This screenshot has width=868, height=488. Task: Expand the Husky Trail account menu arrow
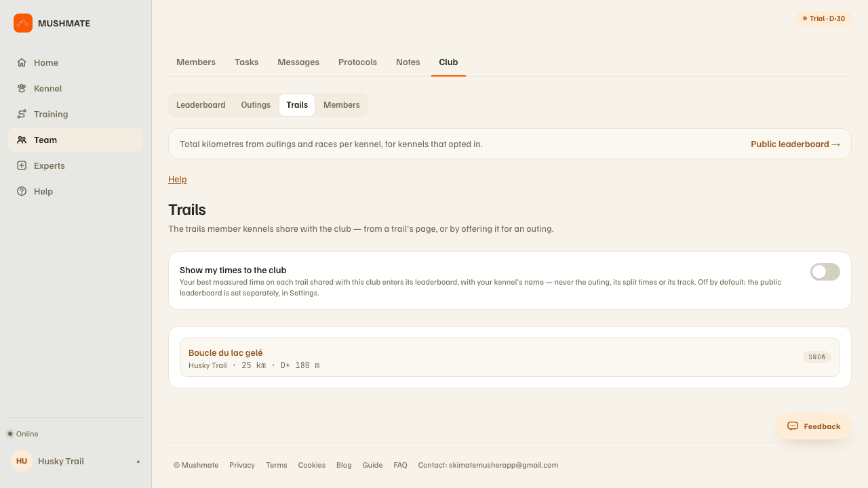[x=138, y=462]
